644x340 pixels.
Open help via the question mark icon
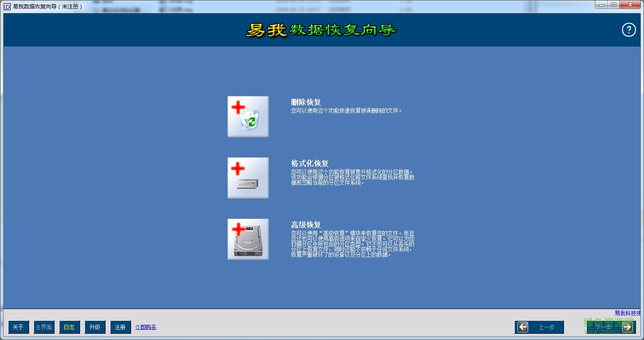click(x=628, y=30)
